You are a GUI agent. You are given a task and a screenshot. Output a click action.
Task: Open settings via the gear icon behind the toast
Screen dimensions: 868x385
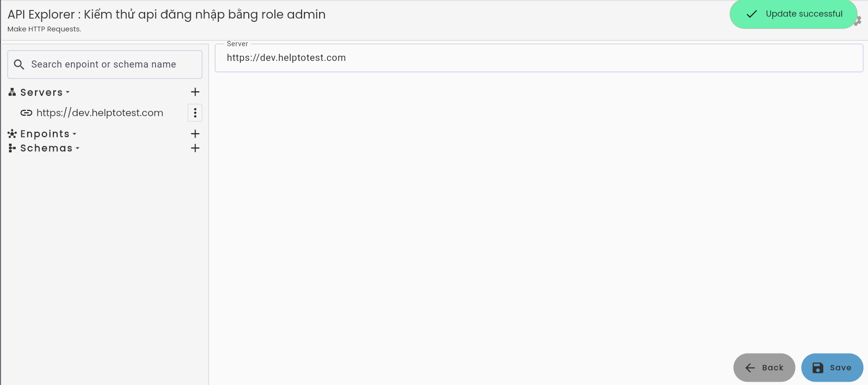858,21
